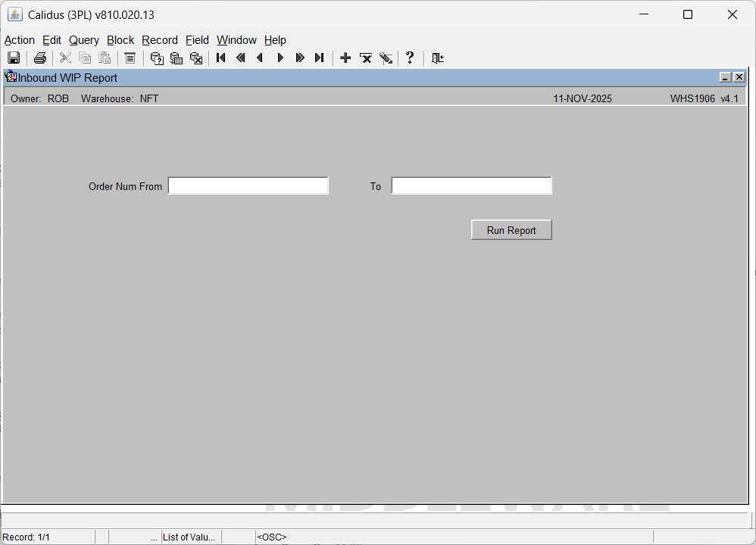
Task: Open the Action menu
Action: coord(20,40)
